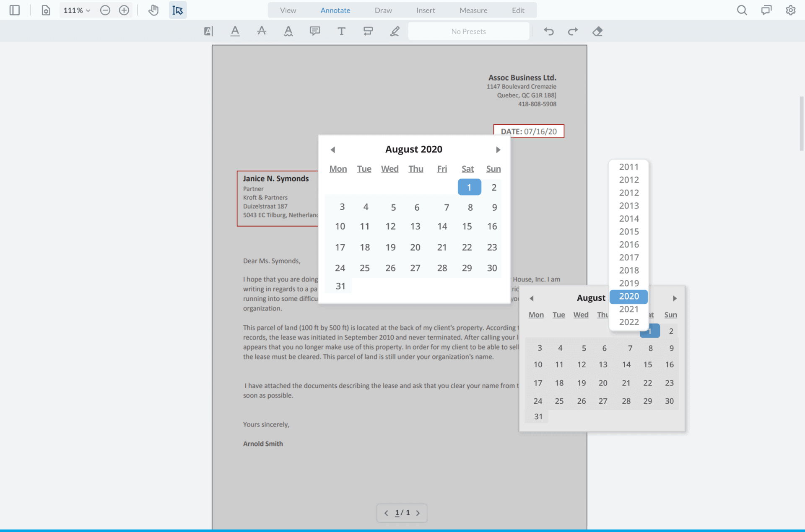The height and width of the screenshot is (532, 805).
Task: Click the DATE: 07/16/20 form field
Action: tap(528, 131)
